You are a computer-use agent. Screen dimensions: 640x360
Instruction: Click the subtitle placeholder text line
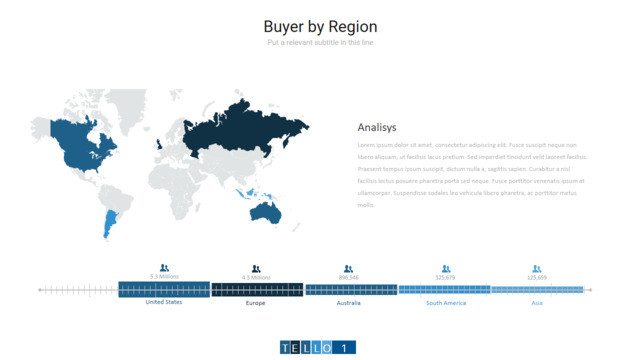(x=320, y=42)
